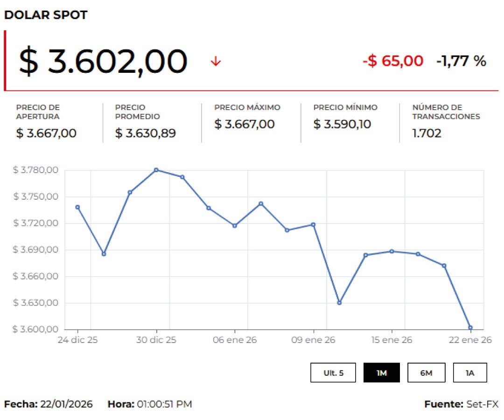Switch chart to 6M range
This screenshot has width=504, height=420.
426,373
